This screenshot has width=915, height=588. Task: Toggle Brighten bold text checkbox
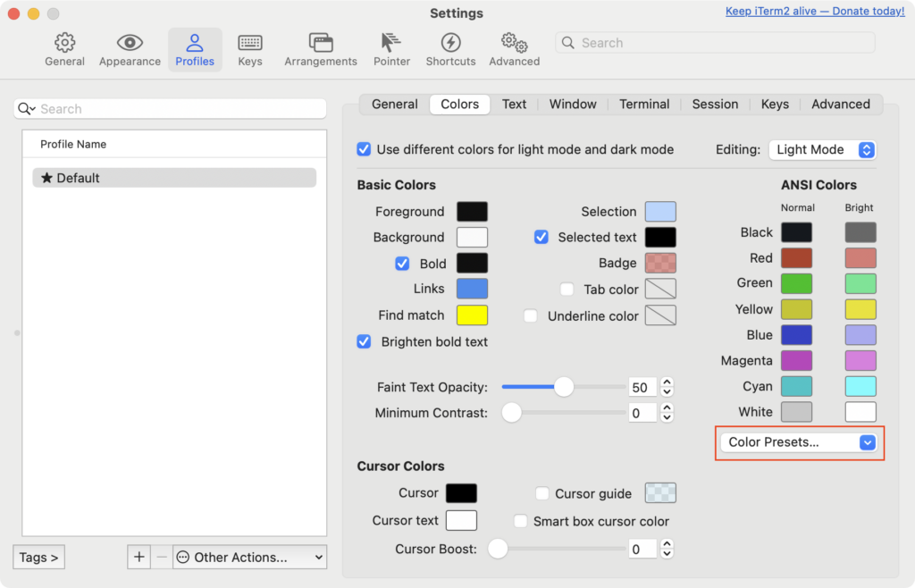(364, 342)
